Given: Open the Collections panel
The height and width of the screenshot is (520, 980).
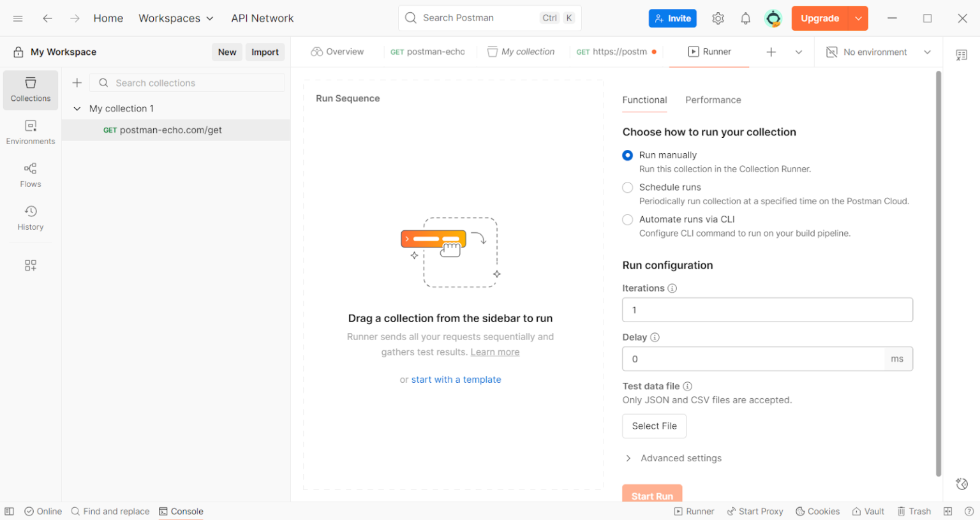Looking at the screenshot, I should 30,89.
